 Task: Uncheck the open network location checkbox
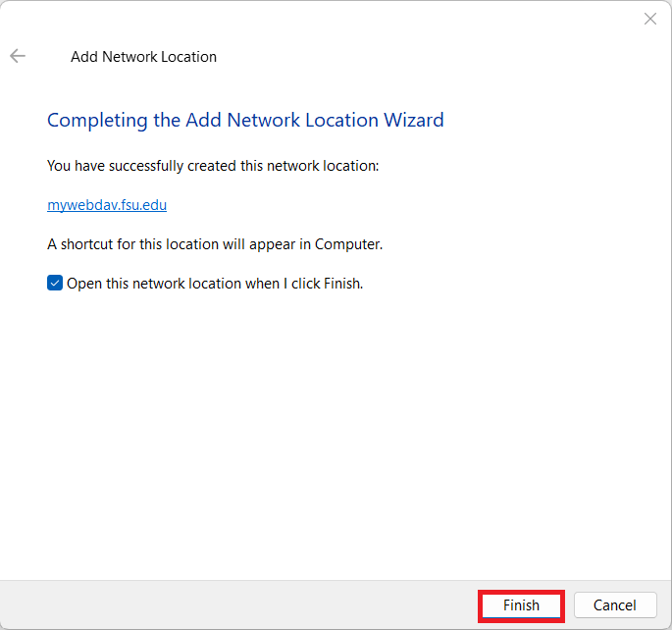55,284
